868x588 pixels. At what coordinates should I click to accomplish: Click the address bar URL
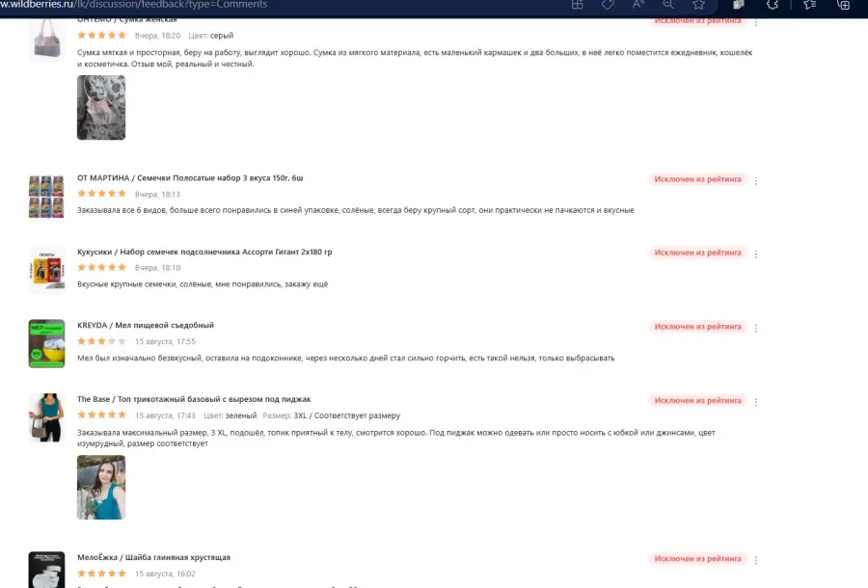pyautogui.click(x=134, y=5)
